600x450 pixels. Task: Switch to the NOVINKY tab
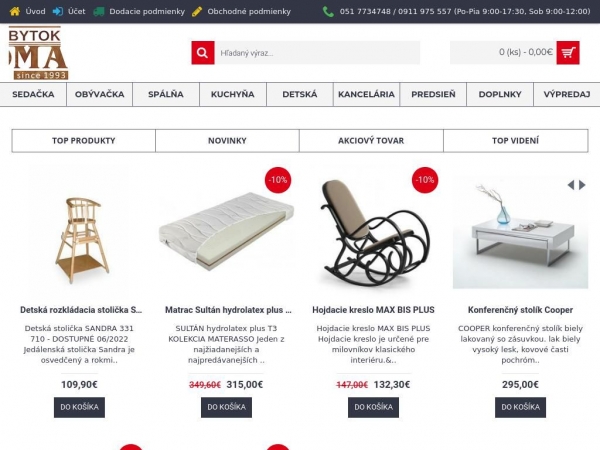[227, 140]
